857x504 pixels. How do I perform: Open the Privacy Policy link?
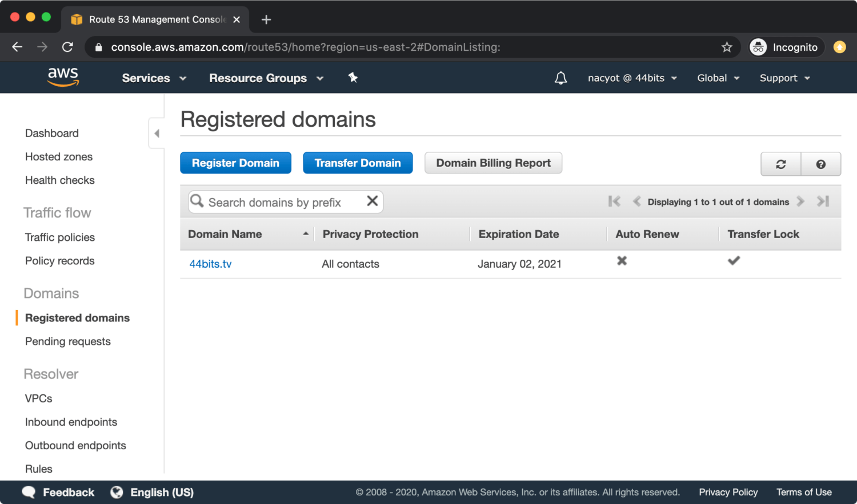[x=728, y=492]
